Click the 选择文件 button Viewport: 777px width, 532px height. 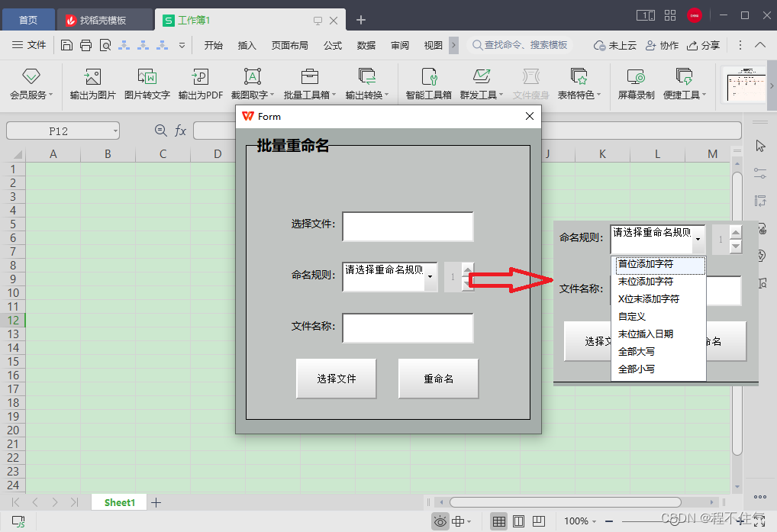coord(336,378)
